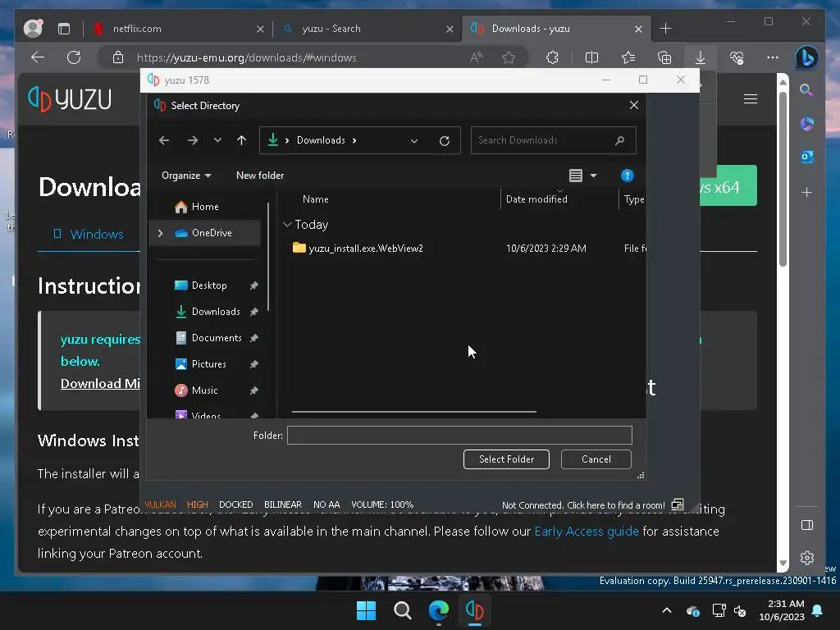Screen dimensions: 840x630
Task: Open the Early Access guide link
Action: 587,531
